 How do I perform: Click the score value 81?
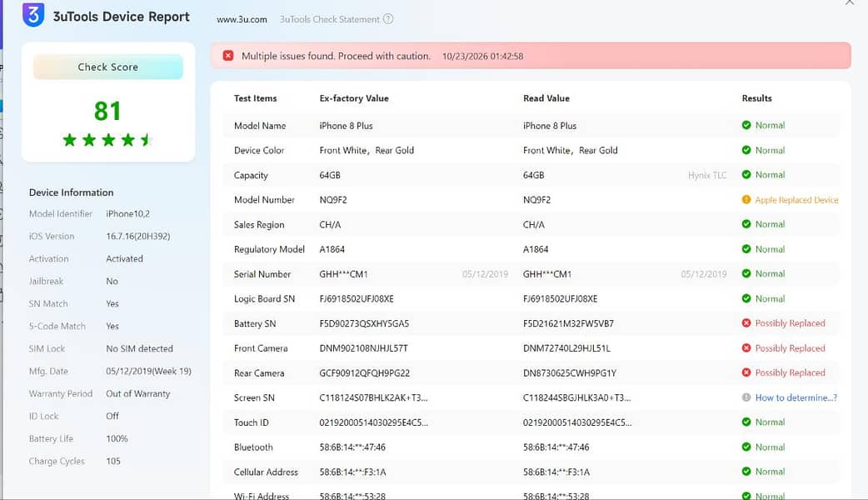[x=107, y=111]
